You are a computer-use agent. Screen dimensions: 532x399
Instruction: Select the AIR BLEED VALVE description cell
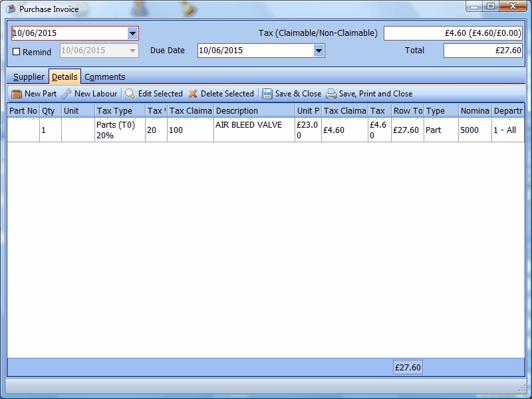[x=255, y=130]
